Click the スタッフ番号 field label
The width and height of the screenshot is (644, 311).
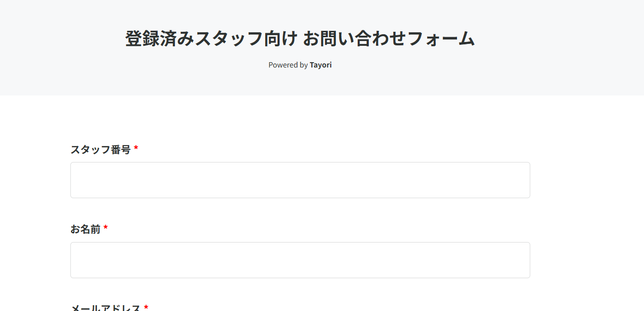coord(100,149)
